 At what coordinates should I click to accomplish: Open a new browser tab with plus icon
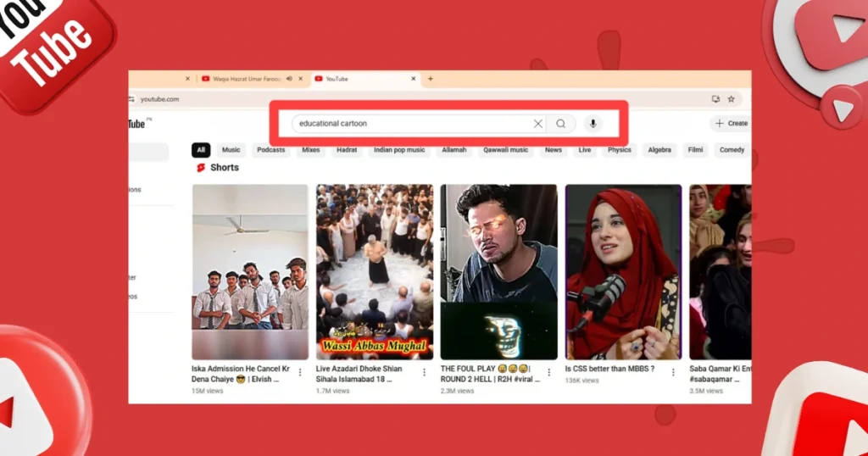[x=430, y=79]
